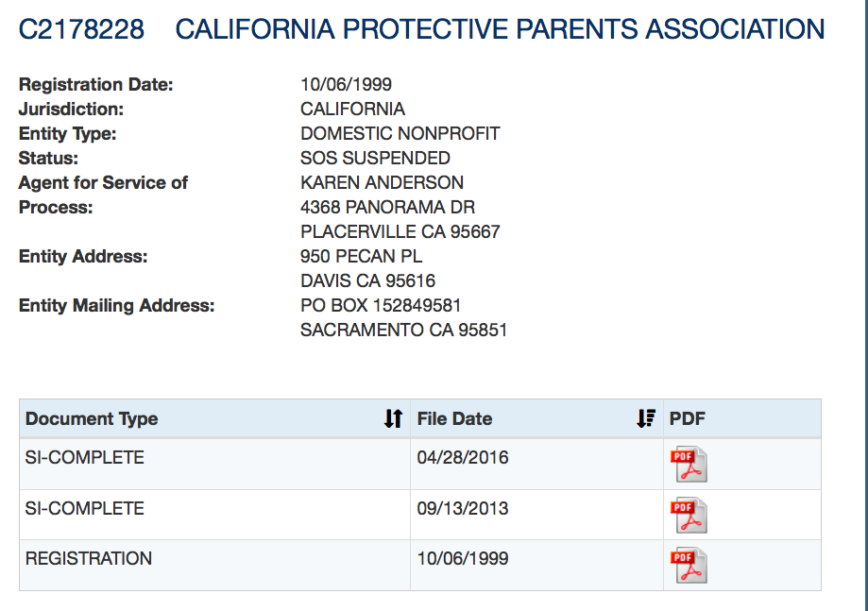Viewport: 868px width, 611px height.
Task: Click entity number C2178228
Action: coord(82,29)
